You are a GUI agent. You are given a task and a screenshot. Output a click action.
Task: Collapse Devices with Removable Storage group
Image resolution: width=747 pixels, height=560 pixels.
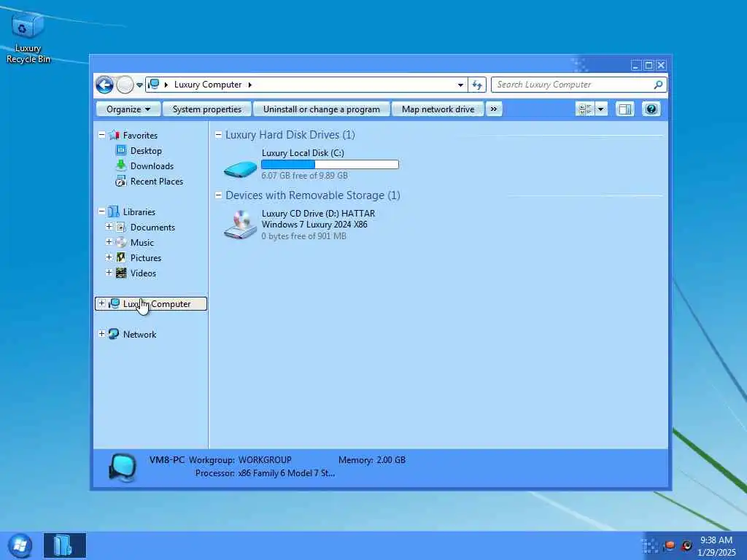pyautogui.click(x=218, y=195)
